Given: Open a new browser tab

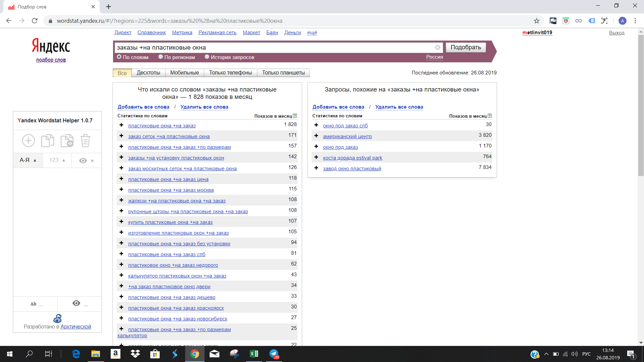Looking at the screenshot, I should 108,6.
